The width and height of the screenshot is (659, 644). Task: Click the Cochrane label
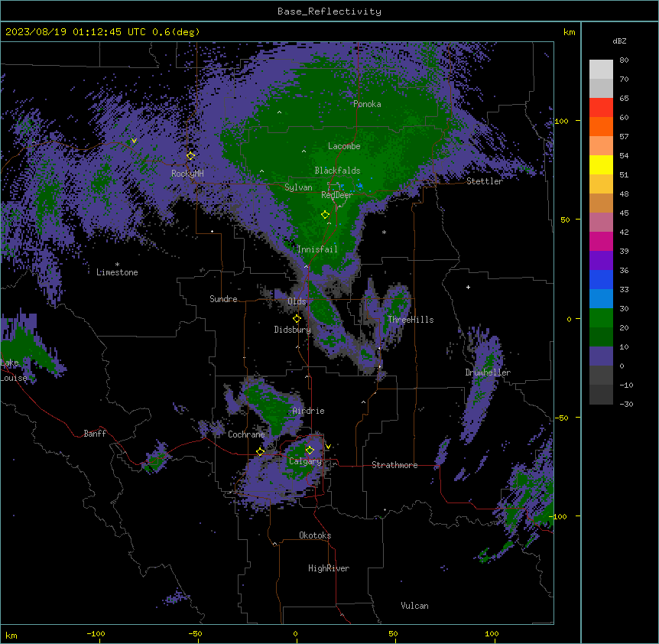(246, 434)
